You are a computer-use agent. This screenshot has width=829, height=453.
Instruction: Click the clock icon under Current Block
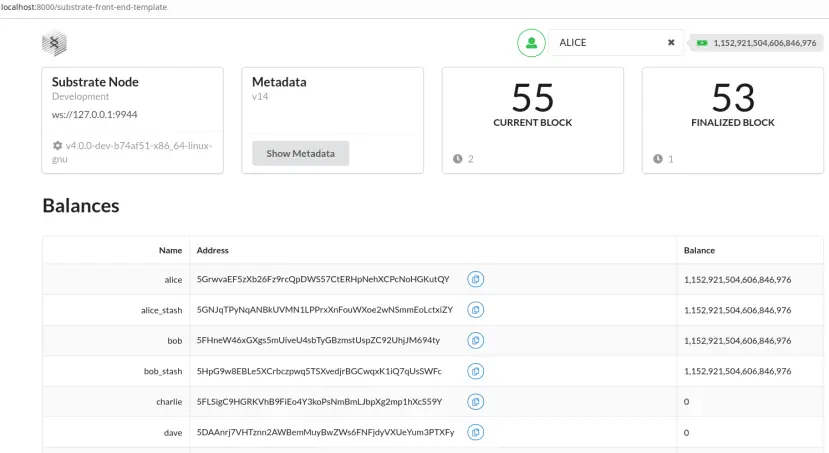pyautogui.click(x=457, y=159)
